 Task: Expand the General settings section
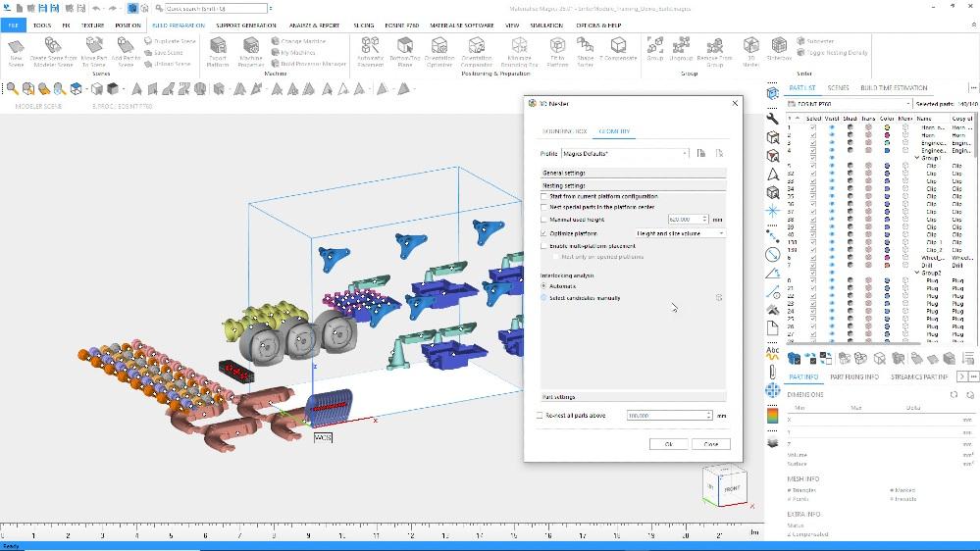click(633, 173)
